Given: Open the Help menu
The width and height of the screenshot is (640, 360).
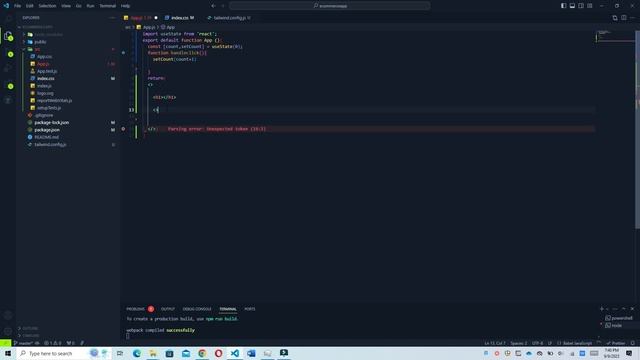Looking at the screenshot, I should 125,6.
